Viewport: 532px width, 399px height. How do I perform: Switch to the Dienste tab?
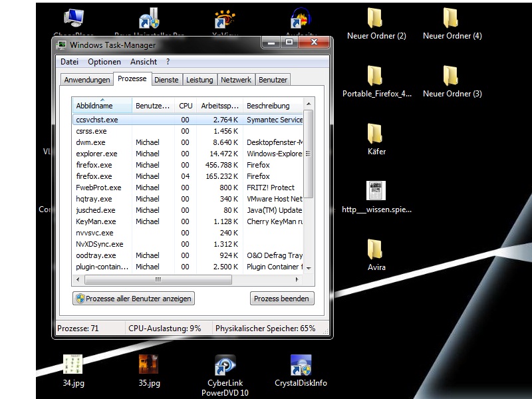pyautogui.click(x=166, y=80)
